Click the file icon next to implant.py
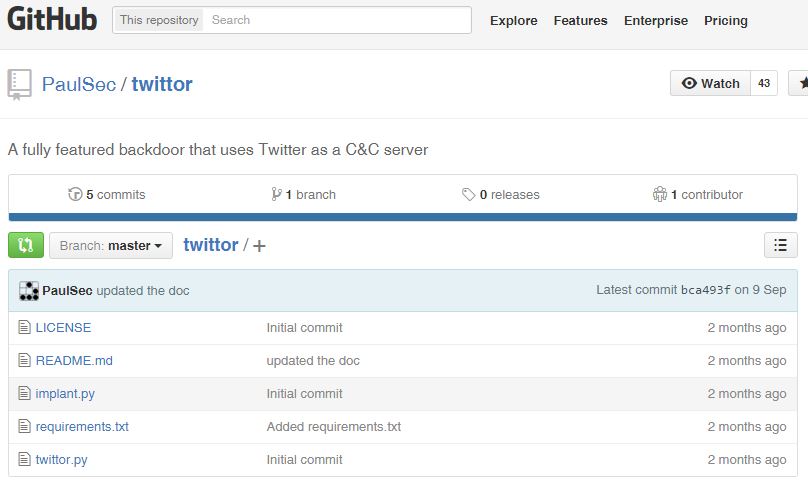 coord(25,394)
